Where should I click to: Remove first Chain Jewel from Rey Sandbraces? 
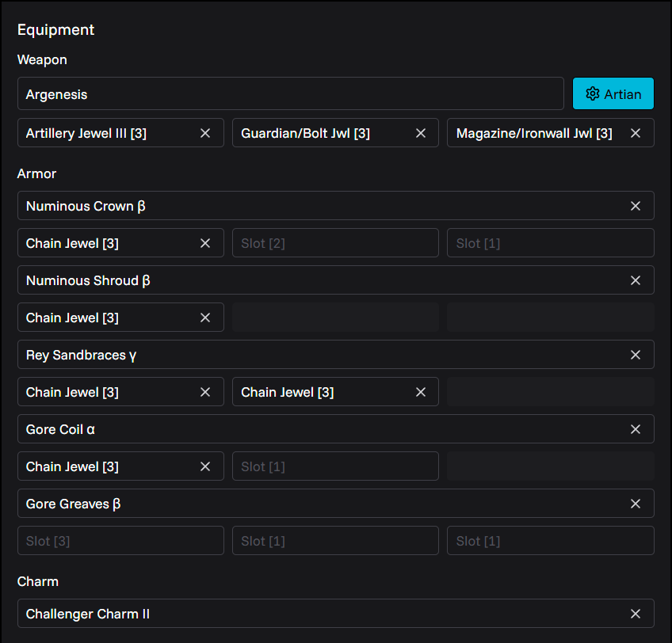click(205, 392)
